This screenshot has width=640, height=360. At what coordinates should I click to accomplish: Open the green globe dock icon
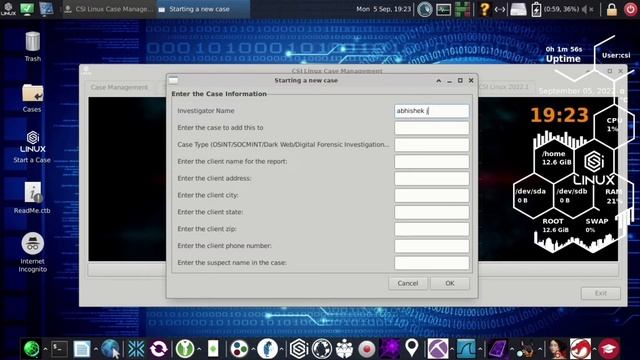[x=31, y=349]
